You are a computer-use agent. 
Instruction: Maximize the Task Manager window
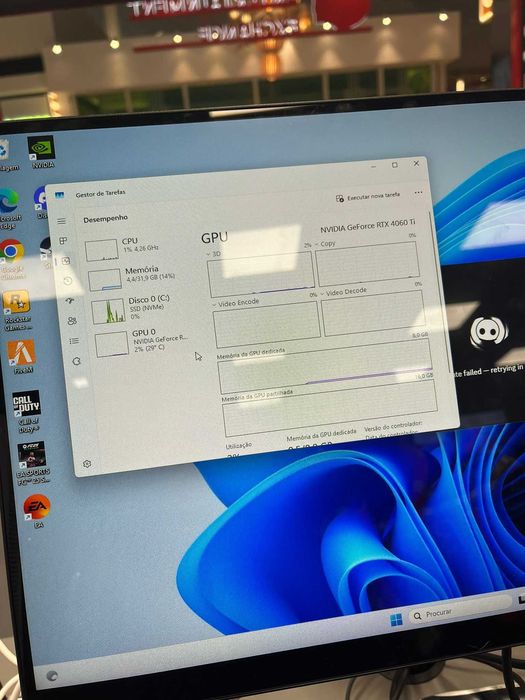[395, 165]
